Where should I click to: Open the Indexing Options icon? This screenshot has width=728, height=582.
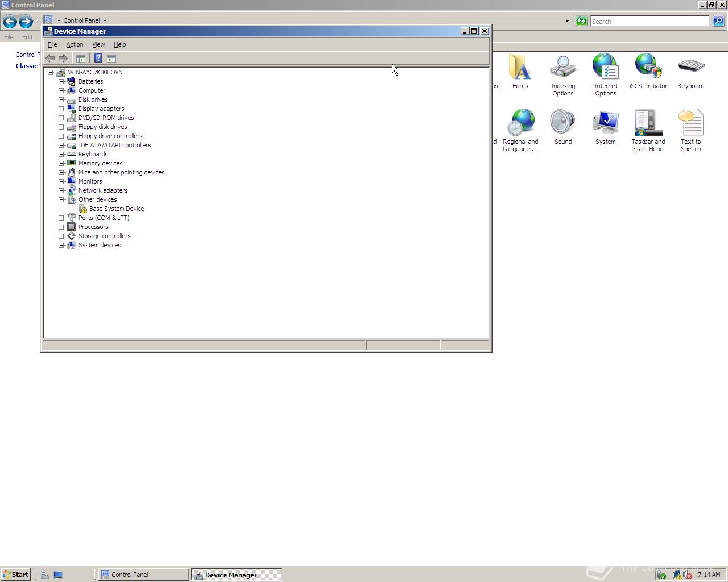click(563, 75)
